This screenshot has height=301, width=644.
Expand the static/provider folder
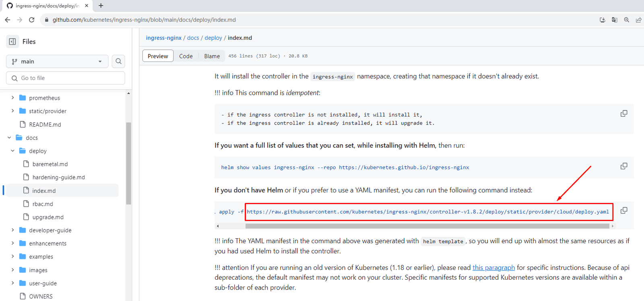[x=12, y=111]
